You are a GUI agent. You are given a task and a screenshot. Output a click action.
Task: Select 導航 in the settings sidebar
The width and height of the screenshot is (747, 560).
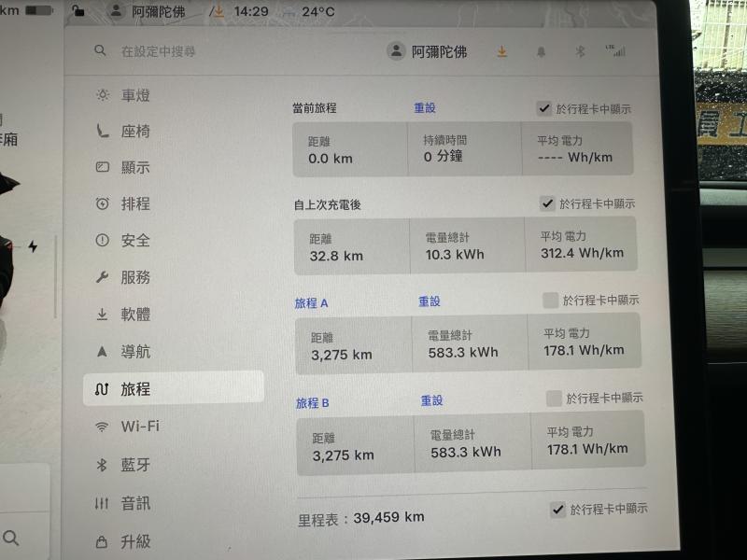[134, 352]
